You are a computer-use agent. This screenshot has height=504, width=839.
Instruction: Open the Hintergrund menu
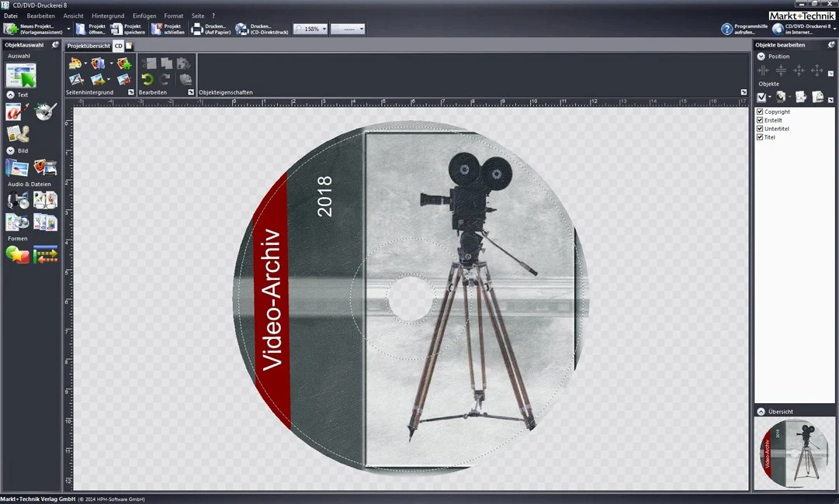(108, 16)
